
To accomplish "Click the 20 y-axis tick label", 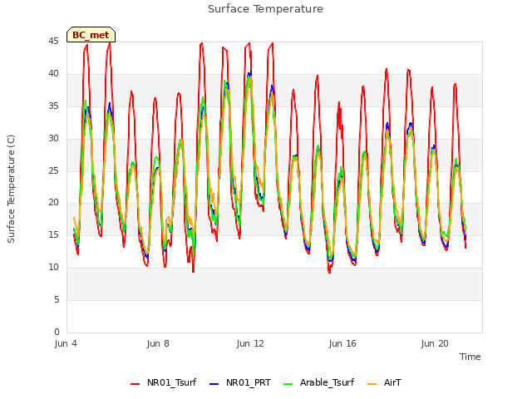I will pyautogui.click(x=53, y=203).
